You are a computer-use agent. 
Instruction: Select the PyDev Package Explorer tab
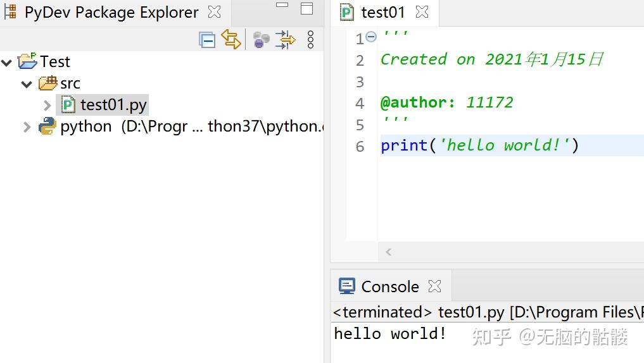tap(111, 12)
